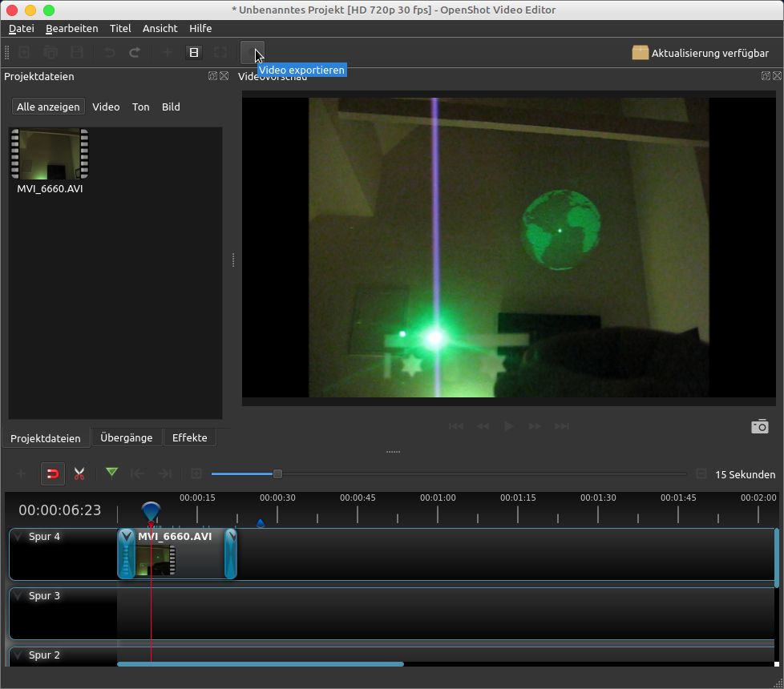Open the profile chooser icon in toolbar
The width and height of the screenshot is (784, 689).
pyautogui.click(x=193, y=52)
